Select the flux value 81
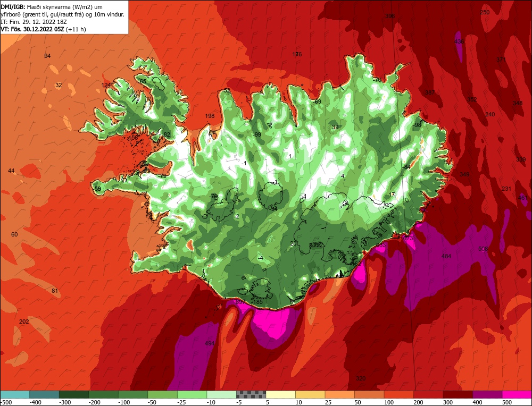 click(x=55, y=291)
